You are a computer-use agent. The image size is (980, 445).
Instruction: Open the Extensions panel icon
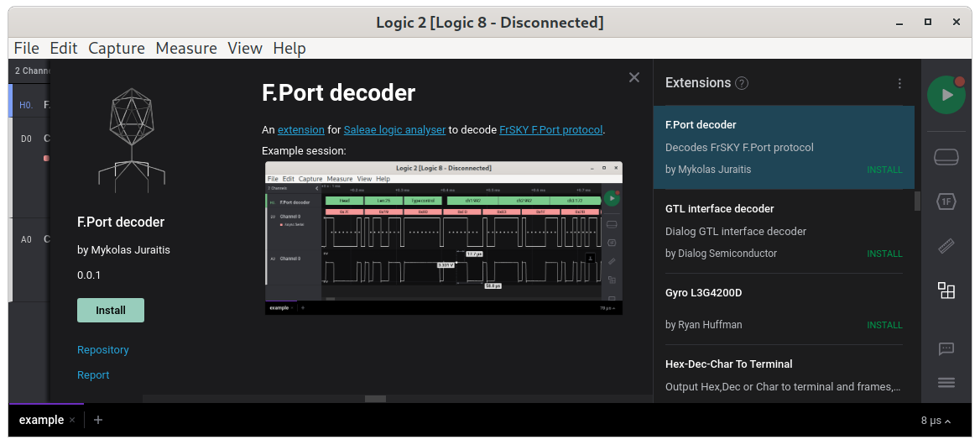[946, 290]
